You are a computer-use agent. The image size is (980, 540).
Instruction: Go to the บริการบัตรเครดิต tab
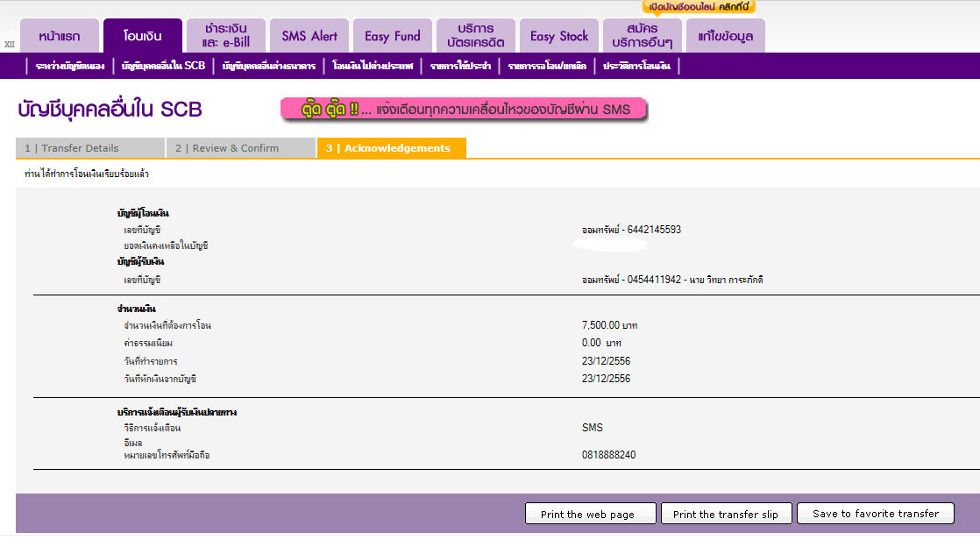476,36
